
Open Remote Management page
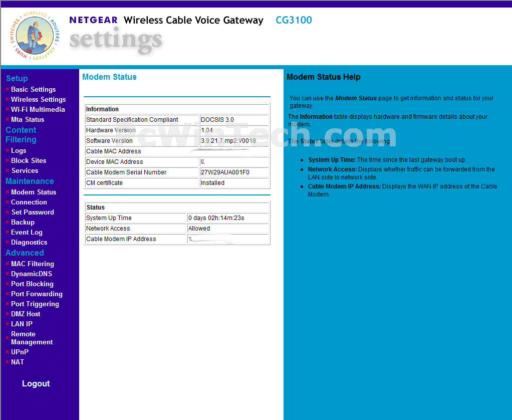tap(32, 338)
